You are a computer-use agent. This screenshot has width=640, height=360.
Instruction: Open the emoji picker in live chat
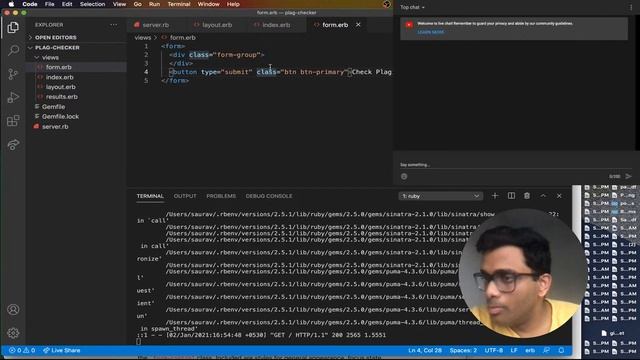click(404, 176)
